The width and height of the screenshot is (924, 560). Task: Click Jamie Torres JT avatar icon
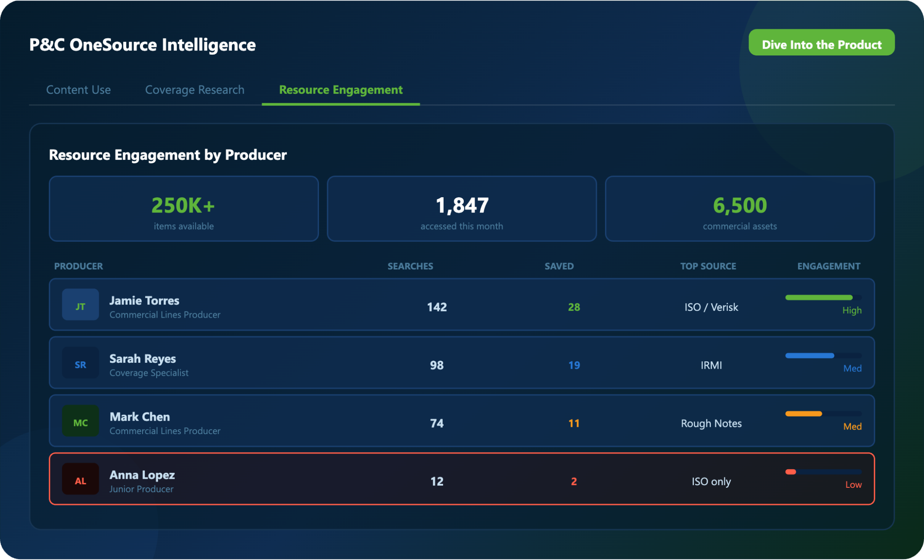click(80, 305)
